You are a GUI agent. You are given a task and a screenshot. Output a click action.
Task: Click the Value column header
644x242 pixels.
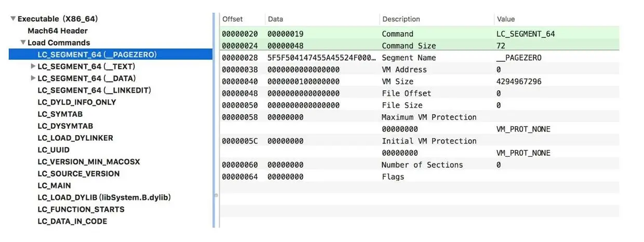(x=506, y=19)
